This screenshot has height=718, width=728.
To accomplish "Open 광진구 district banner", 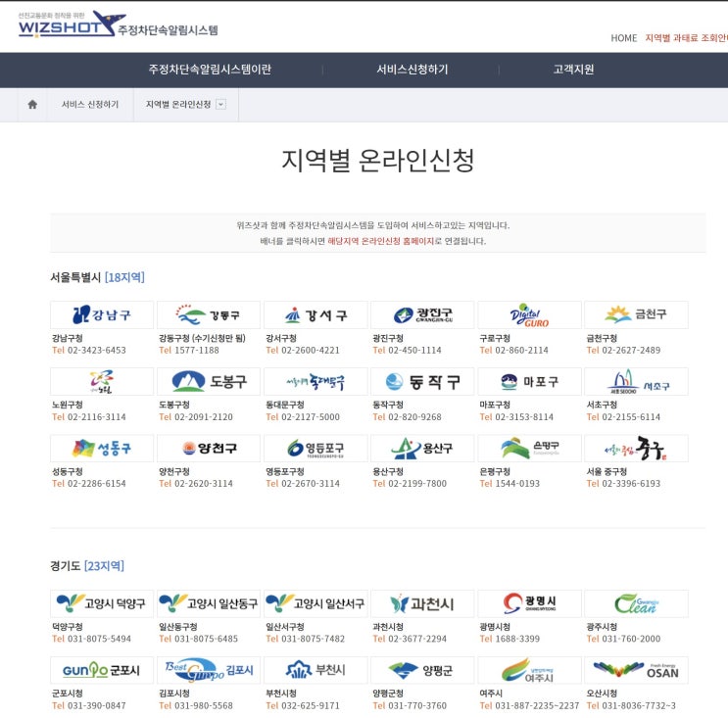I will (x=422, y=315).
